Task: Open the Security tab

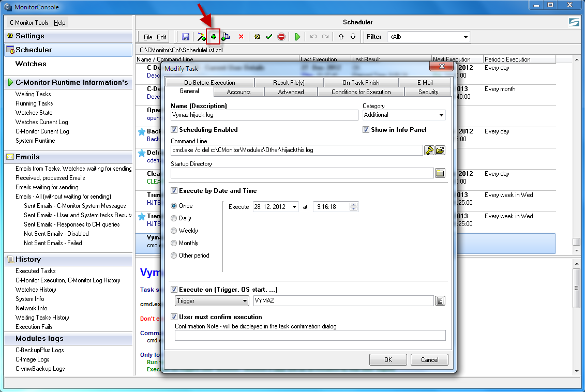Action: pyautogui.click(x=428, y=92)
